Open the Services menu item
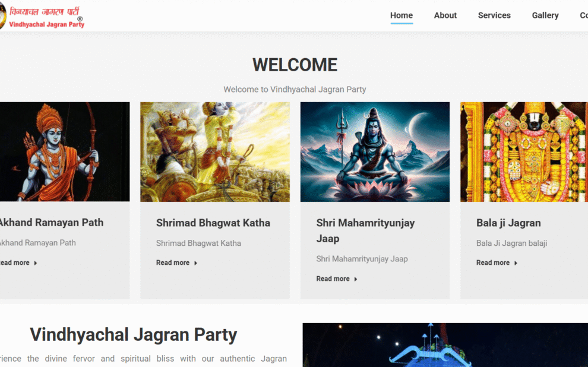 tap(494, 15)
